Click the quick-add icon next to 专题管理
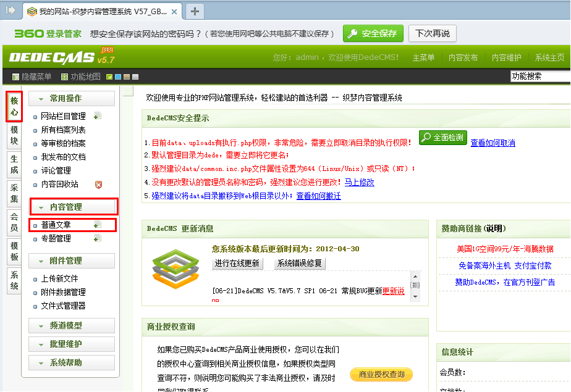 click(97, 238)
